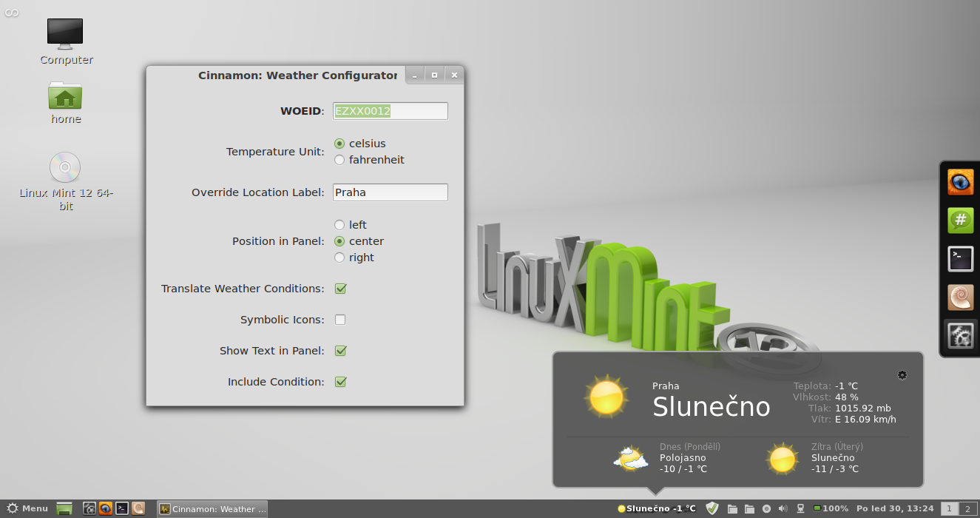The height and width of the screenshot is (518, 980).
Task: Maximize the Weather Configurator window
Action: pos(434,75)
